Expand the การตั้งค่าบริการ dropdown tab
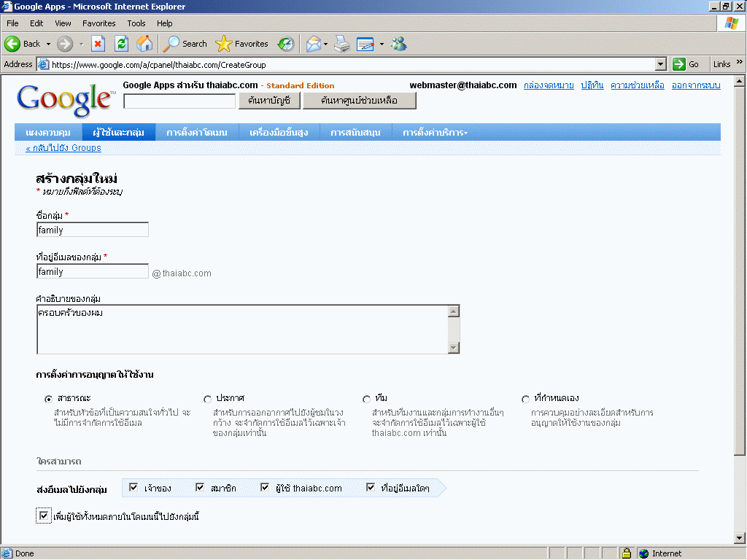The image size is (747, 560). (435, 133)
